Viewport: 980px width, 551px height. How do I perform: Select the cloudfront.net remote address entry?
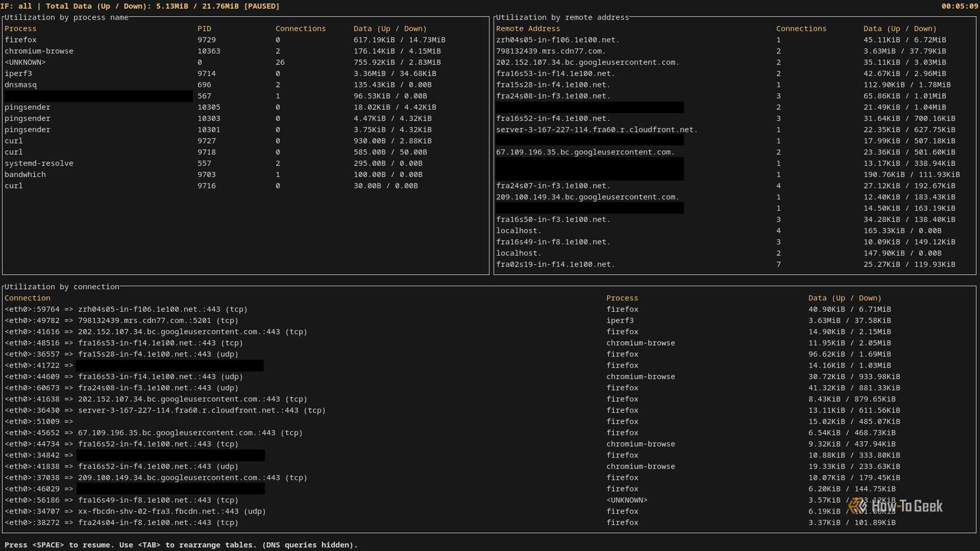click(x=597, y=129)
